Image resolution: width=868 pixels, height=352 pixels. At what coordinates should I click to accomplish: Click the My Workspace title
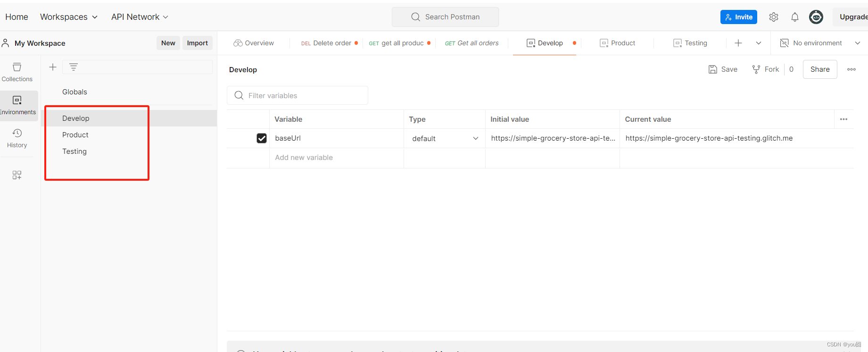coord(40,43)
